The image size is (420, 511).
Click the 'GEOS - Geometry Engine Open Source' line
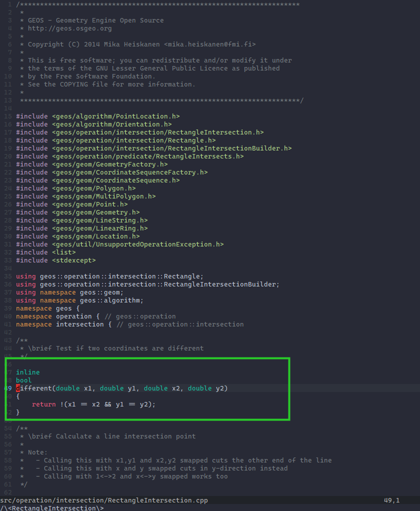click(x=96, y=20)
